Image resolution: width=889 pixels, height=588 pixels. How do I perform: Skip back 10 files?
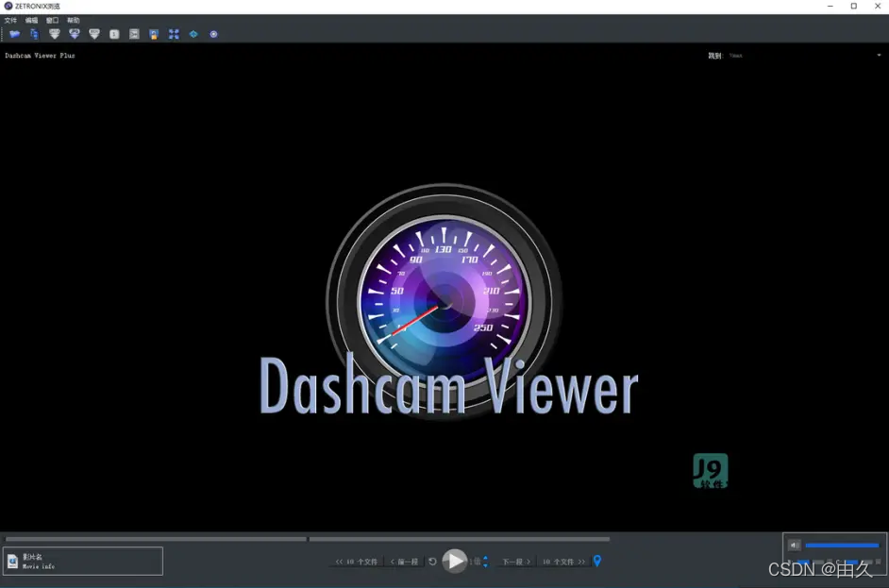[x=356, y=562]
